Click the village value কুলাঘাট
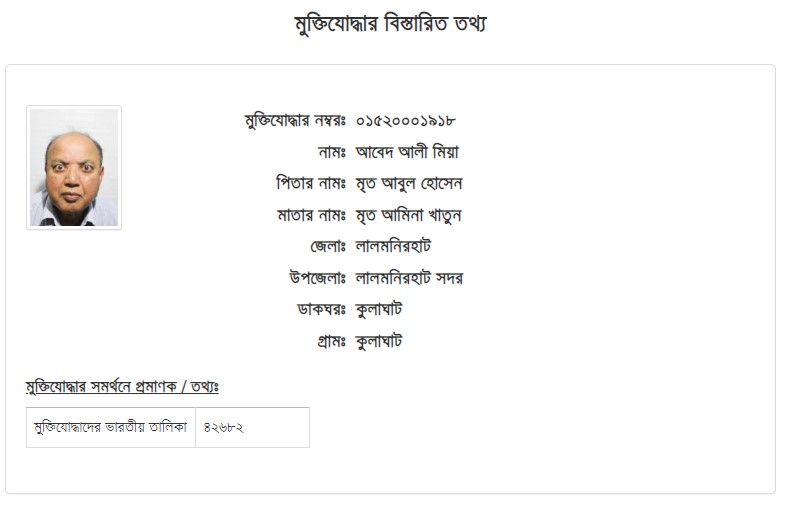 pos(379,341)
